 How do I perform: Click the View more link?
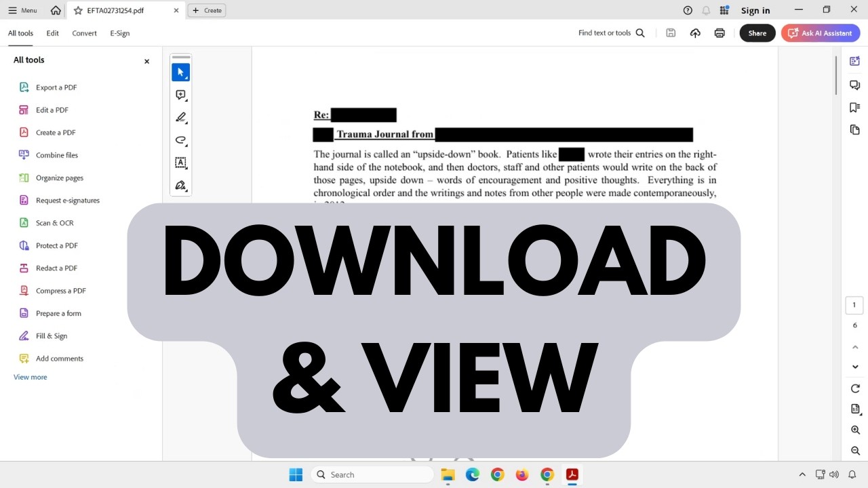point(31,377)
